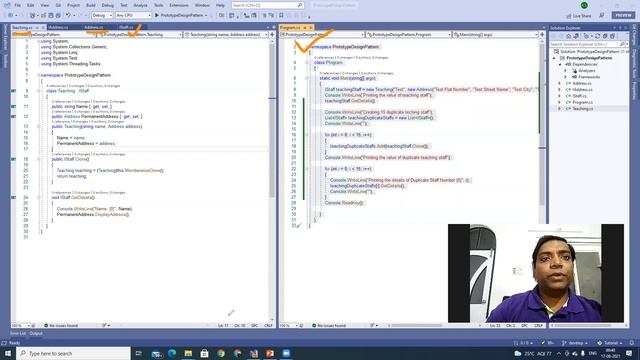Image resolution: width=640 pixels, height=360 pixels.
Task: Click the PREVIEW button
Action: 623,15
